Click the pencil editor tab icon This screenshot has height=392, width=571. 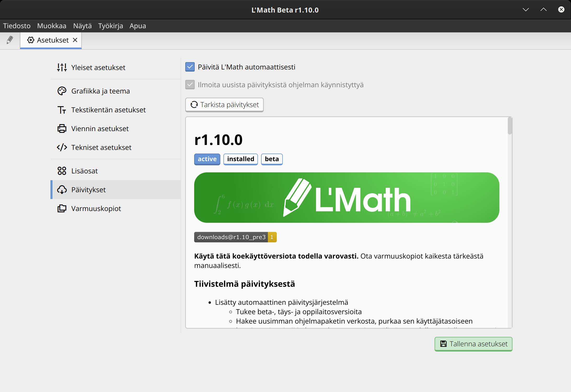10,40
